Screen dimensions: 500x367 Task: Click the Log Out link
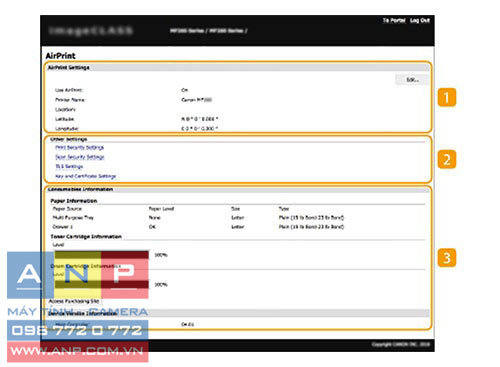pyautogui.click(x=420, y=20)
